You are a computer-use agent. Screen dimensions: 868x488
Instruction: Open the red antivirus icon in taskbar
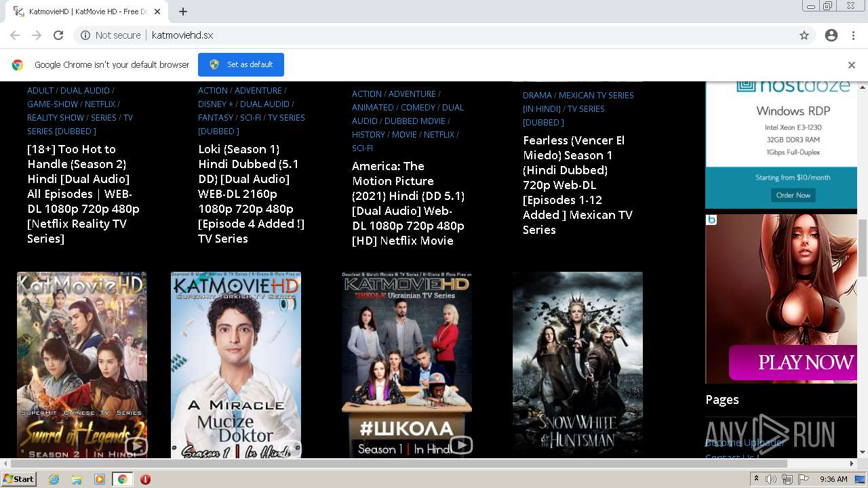[x=145, y=479]
